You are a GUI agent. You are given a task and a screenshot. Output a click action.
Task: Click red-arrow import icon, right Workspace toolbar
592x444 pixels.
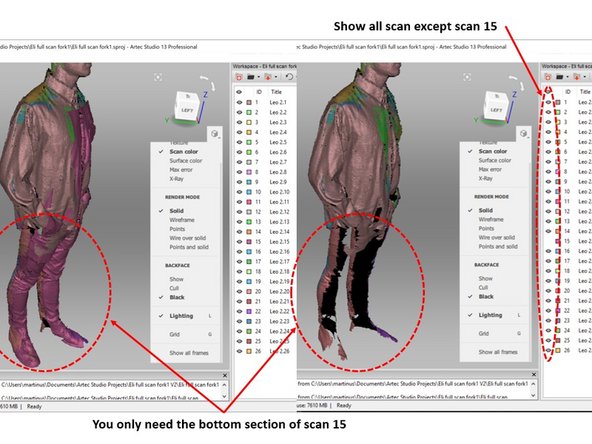(577, 77)
